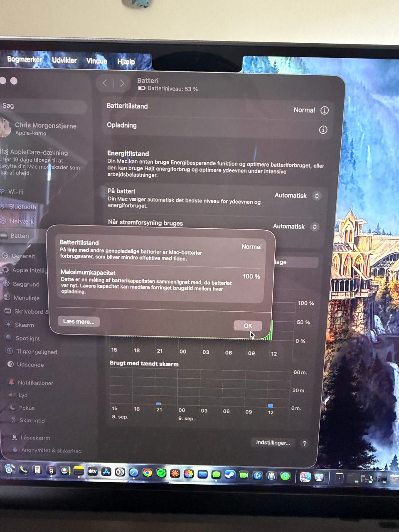Click the Maksimumkapacitet 100 % value
The width and height of the screenshot is (399, 532).
click(251, 276)
